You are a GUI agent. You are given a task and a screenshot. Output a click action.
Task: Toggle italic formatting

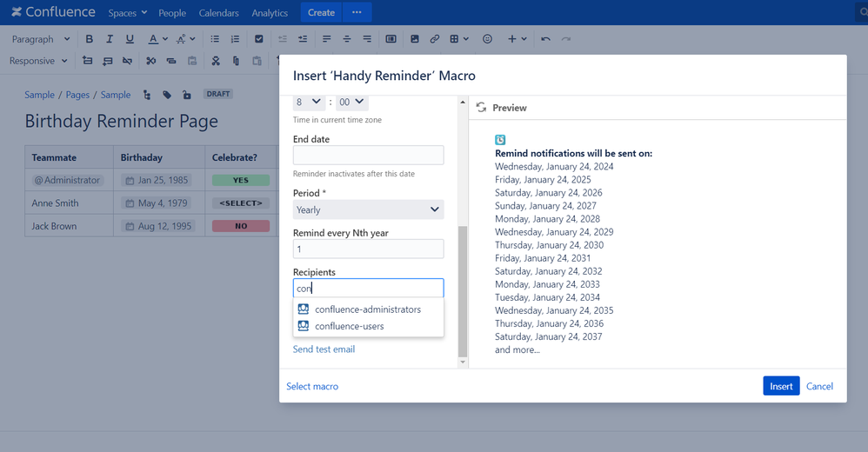109,39
